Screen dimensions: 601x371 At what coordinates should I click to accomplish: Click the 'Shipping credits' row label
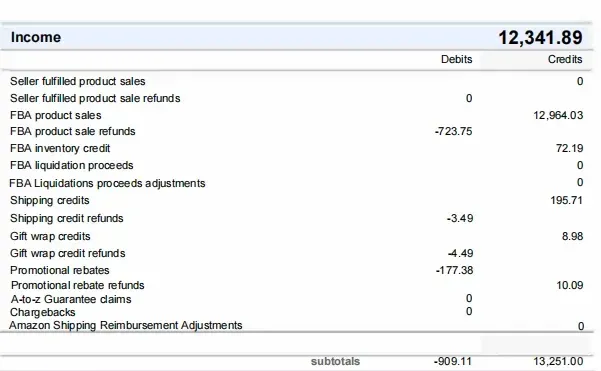(49, 200)
